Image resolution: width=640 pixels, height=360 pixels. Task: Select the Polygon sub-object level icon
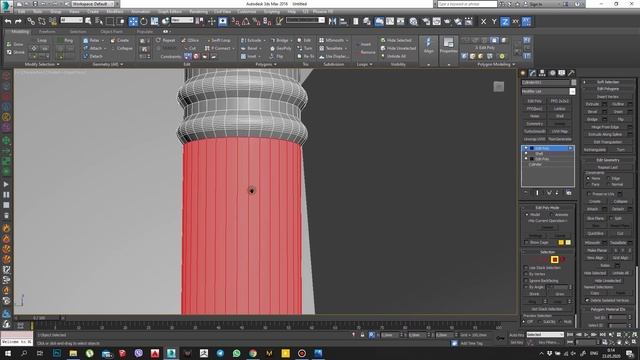coord(554,260)
